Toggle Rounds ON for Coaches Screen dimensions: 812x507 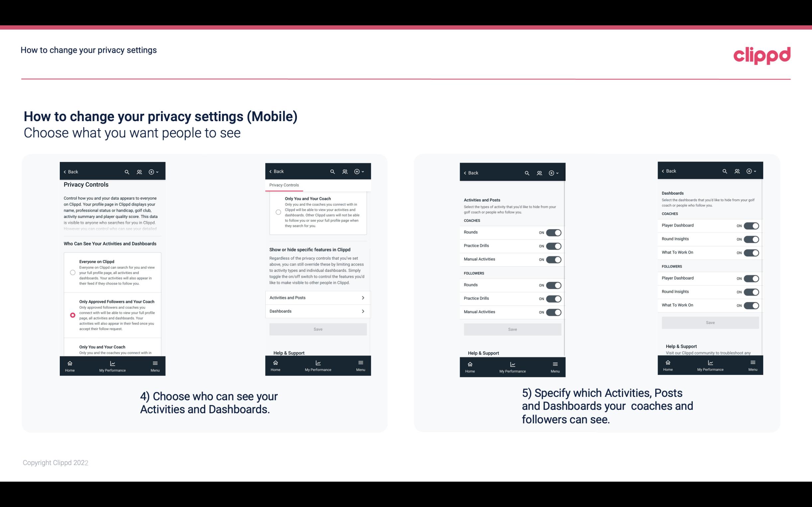552,232
